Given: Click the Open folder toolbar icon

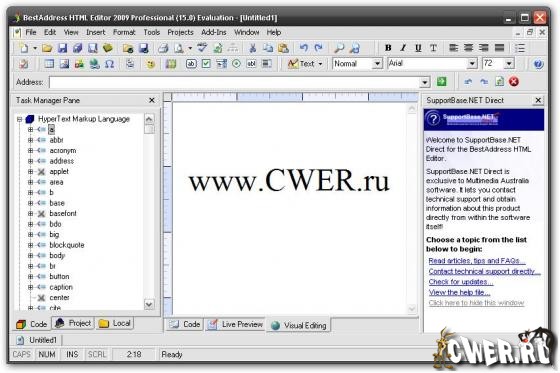Looking at the screenshot, I should pos(47,48).
